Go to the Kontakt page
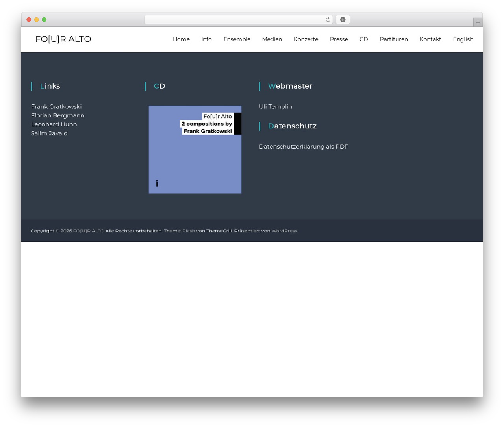 [x=430, y=39]
